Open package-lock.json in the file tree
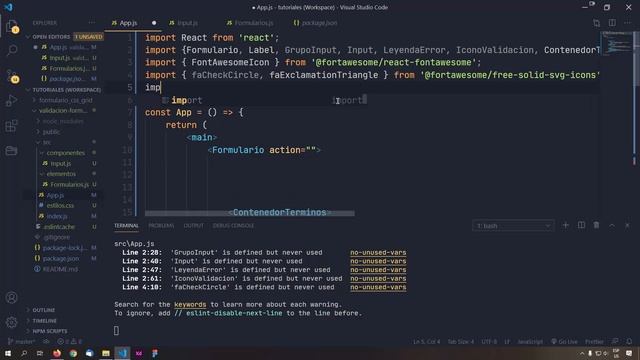Screen dimensions: 640x360 [65, 248]
